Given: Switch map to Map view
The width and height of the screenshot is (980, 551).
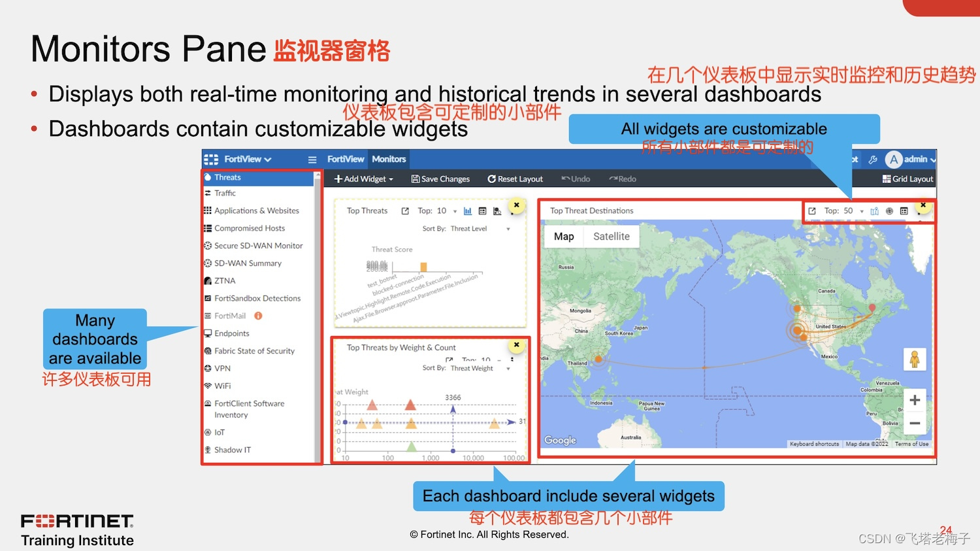Looking at the screenshot, I should pyautogui.click(x=564, y=237).
